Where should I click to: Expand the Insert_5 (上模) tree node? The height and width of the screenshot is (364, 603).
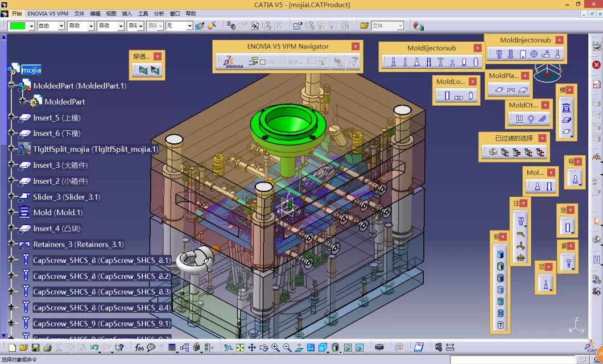pyautogui.click(x=11, y=116)
